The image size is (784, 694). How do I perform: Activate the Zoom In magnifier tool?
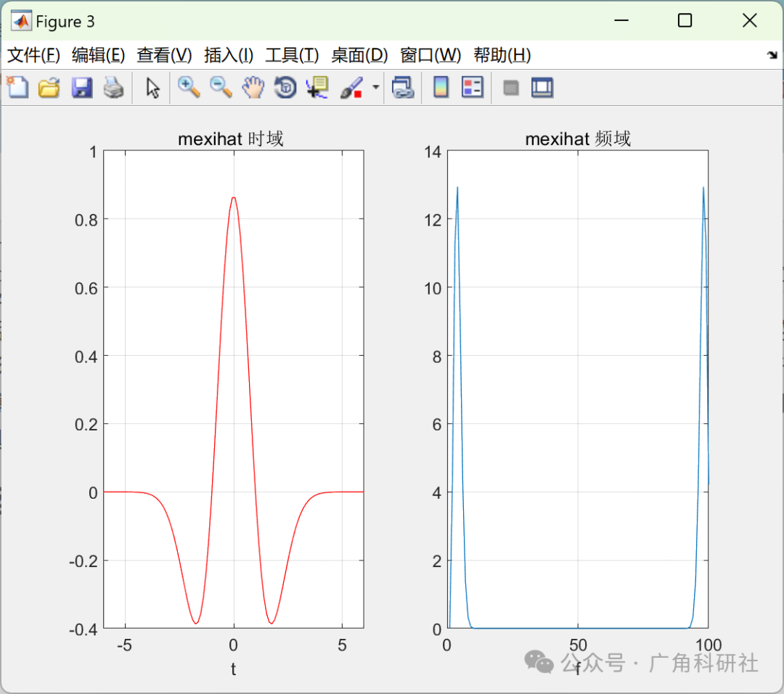coord(189,88)
